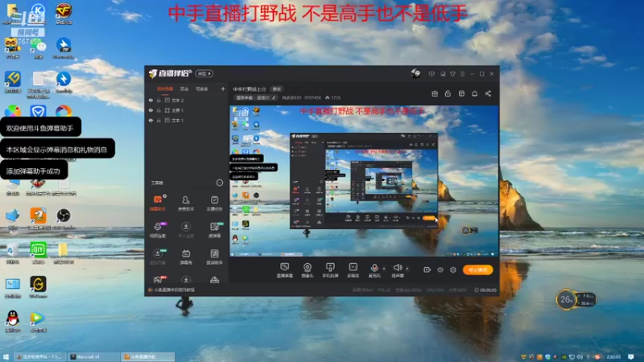
Task: Open the 弹幕秀 tool icon
Action: [x=186, y=257]
